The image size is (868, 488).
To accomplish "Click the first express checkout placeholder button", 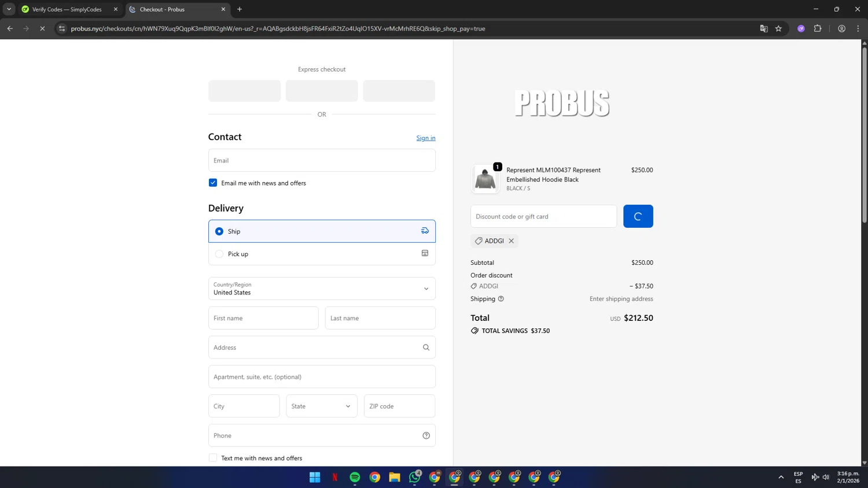I will (244, 91).
